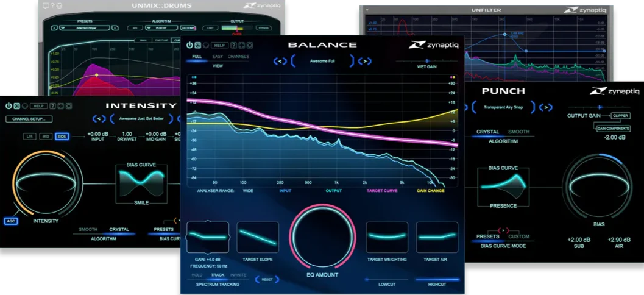Viewport: 644px width, 295px height.
Task: Click the question mark icon in Intensity
Action: (52, 106)
